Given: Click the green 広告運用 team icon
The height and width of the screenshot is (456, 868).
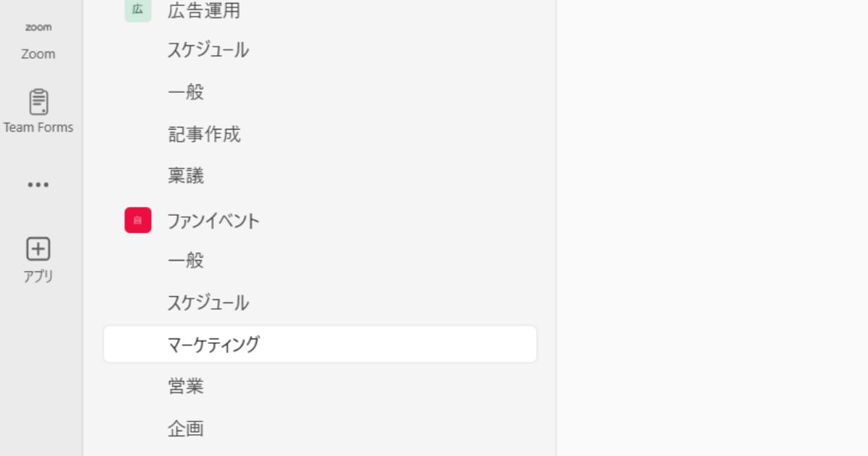Looking at the screenshot, I should pyautogui.click(x=137, y=12).
